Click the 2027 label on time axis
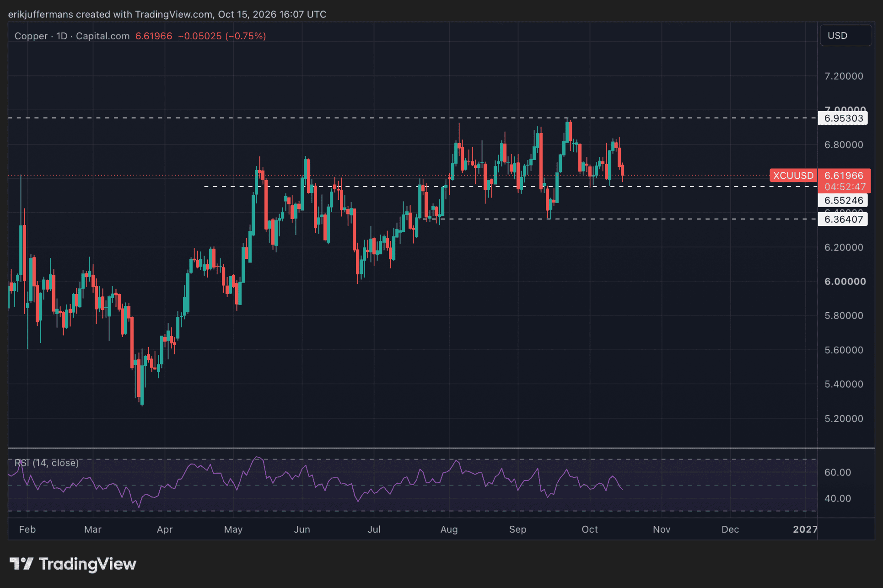The height and width of the screenshot is (588, 883). pyautogui.click(x=805, y=529)
